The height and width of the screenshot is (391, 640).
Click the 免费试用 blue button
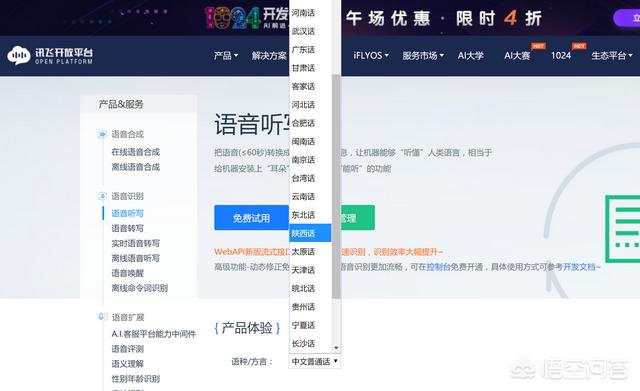[x=251, y=218]
